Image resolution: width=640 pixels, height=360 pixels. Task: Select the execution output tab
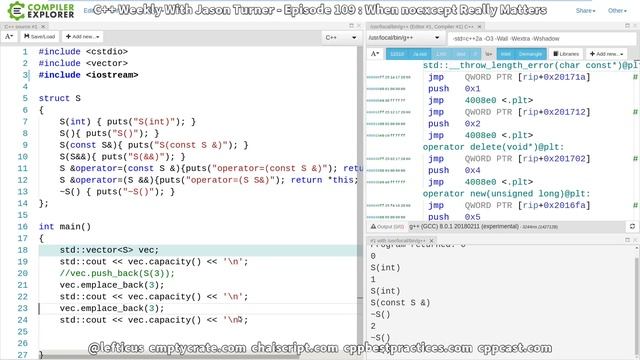pos(398,240)
